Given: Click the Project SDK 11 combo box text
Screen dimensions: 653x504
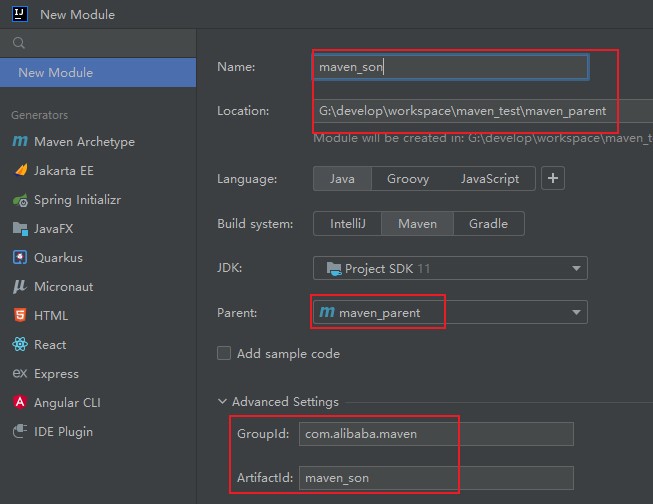Looking at the screenshot, I should click(387, 269).
